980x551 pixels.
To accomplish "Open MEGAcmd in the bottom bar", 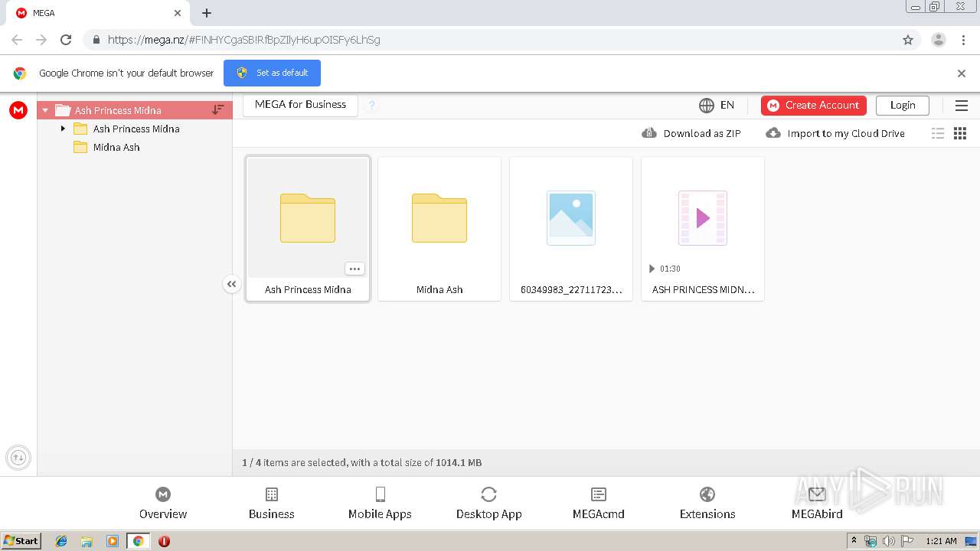I will point(599,504).
